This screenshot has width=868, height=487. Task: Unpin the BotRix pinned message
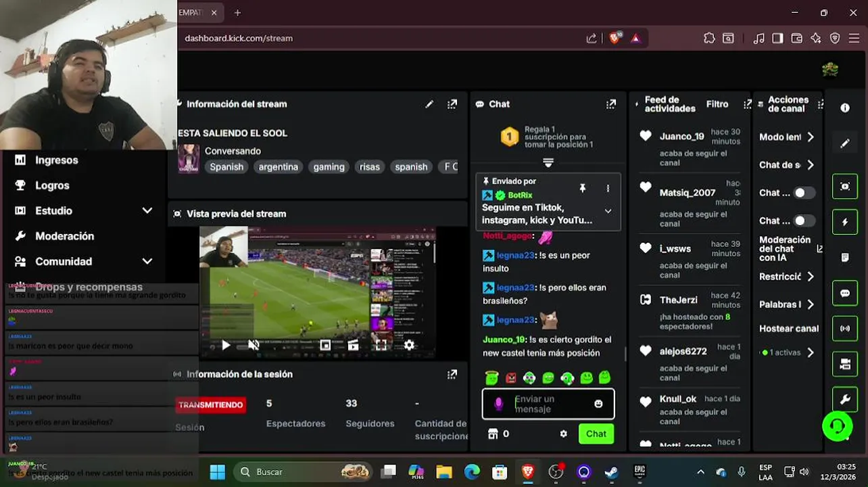point(582,188)
